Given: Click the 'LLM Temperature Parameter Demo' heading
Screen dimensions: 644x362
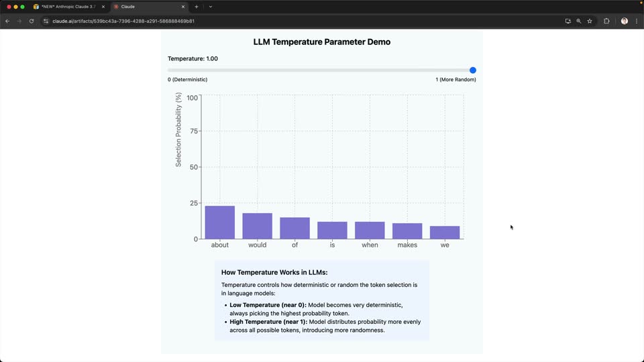Looking at the screenshot, I should tap(321, 42).
